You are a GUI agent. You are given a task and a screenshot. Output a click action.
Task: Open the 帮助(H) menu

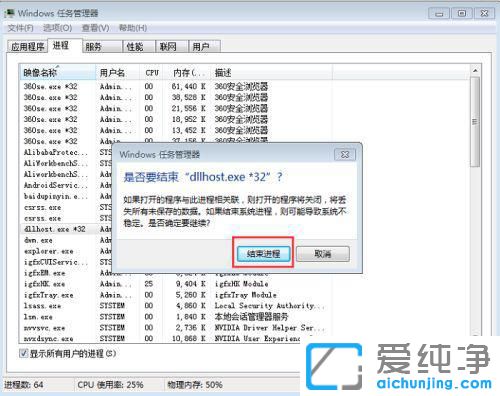click(133, 28)
